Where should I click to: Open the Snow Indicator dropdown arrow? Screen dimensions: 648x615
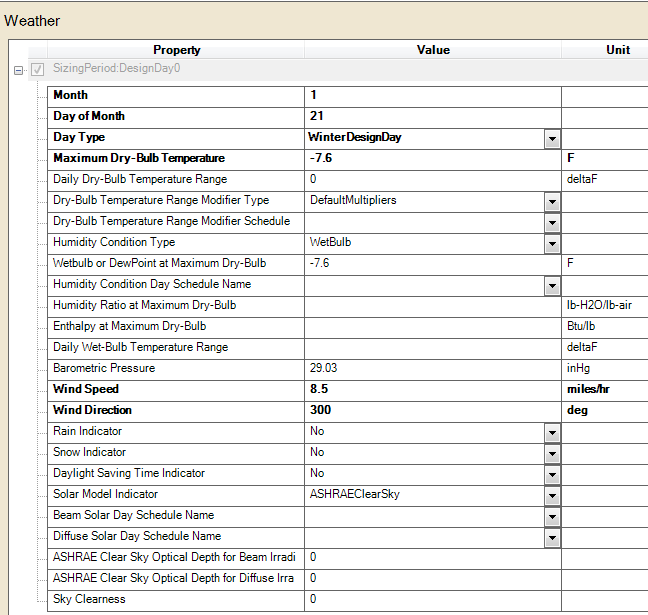pos(552,454)
